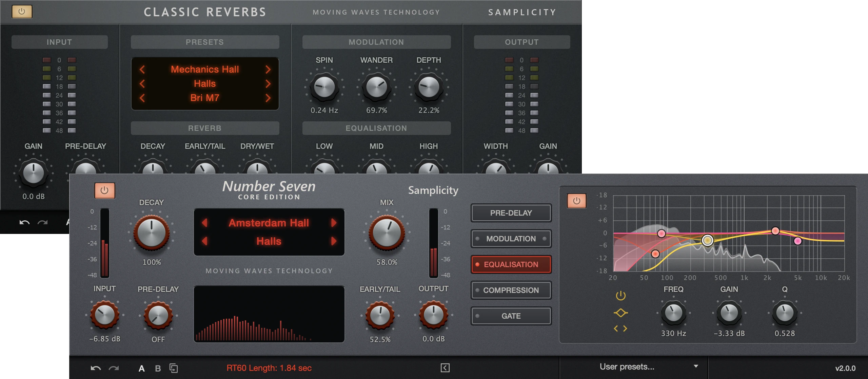
Task: Click the Number Seven INPUT knob
Action: pyautogui.click(x=104, y=315)
